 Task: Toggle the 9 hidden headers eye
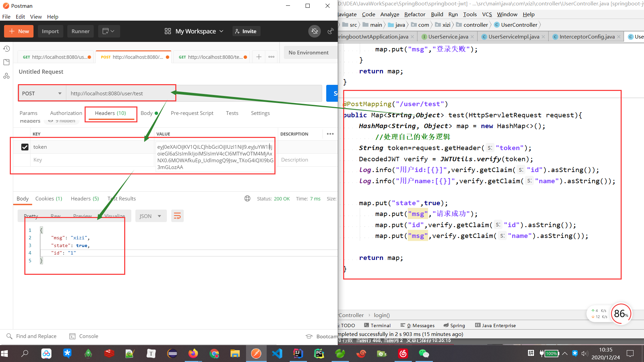[51, 121]
